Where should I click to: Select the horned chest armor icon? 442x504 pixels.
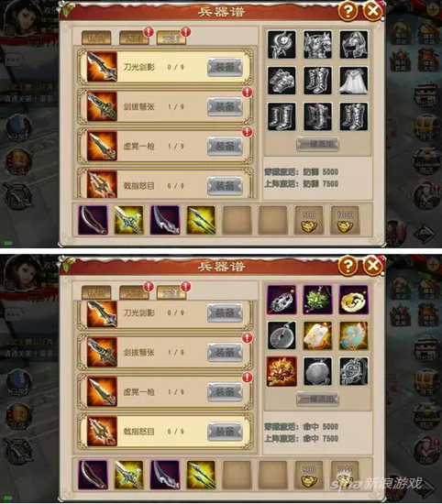317,45
